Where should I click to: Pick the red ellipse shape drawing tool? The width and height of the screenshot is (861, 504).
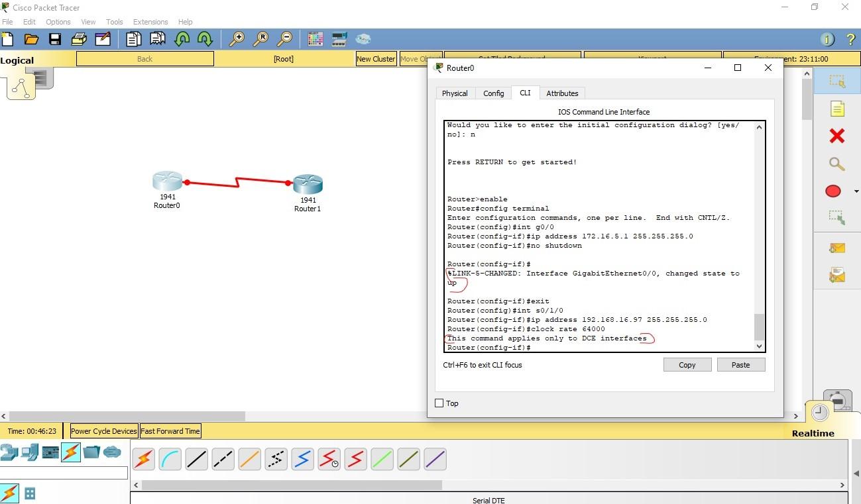(833, 191)
